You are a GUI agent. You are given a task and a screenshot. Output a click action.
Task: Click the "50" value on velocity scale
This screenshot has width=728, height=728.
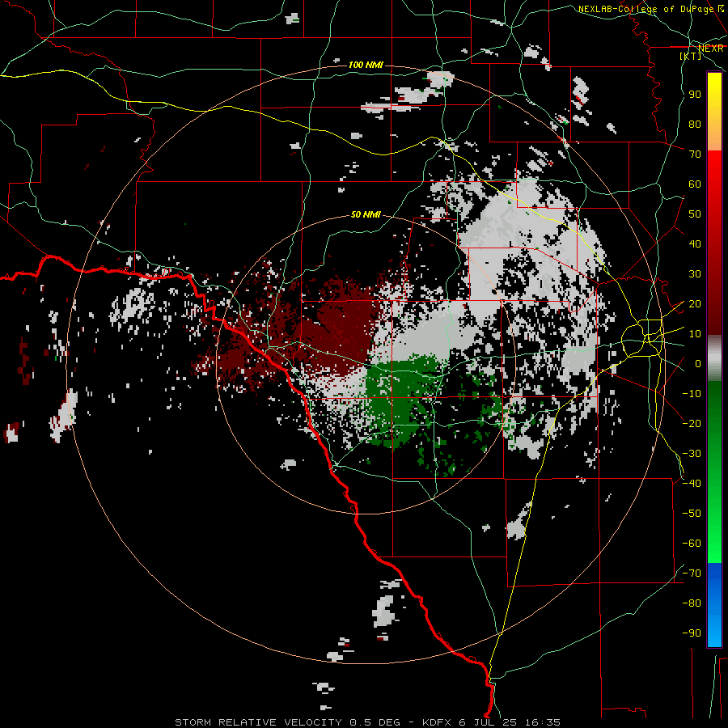pyautogui.click(x=695, y=214)
